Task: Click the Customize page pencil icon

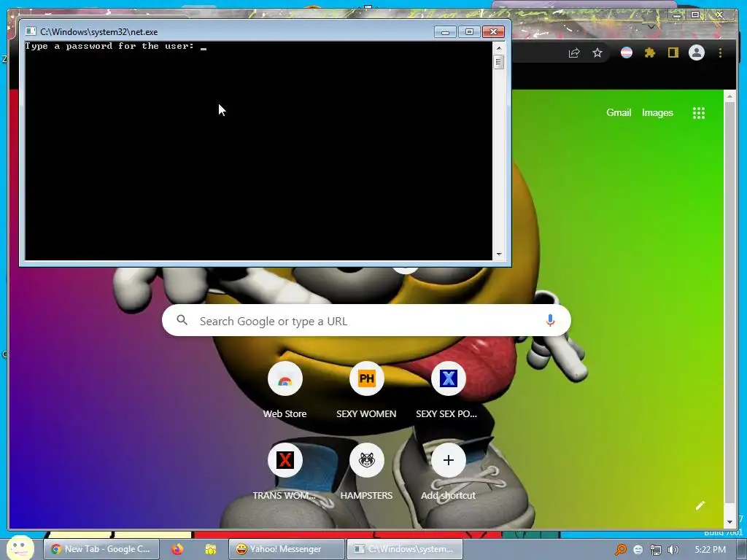Action: [700, 506]
